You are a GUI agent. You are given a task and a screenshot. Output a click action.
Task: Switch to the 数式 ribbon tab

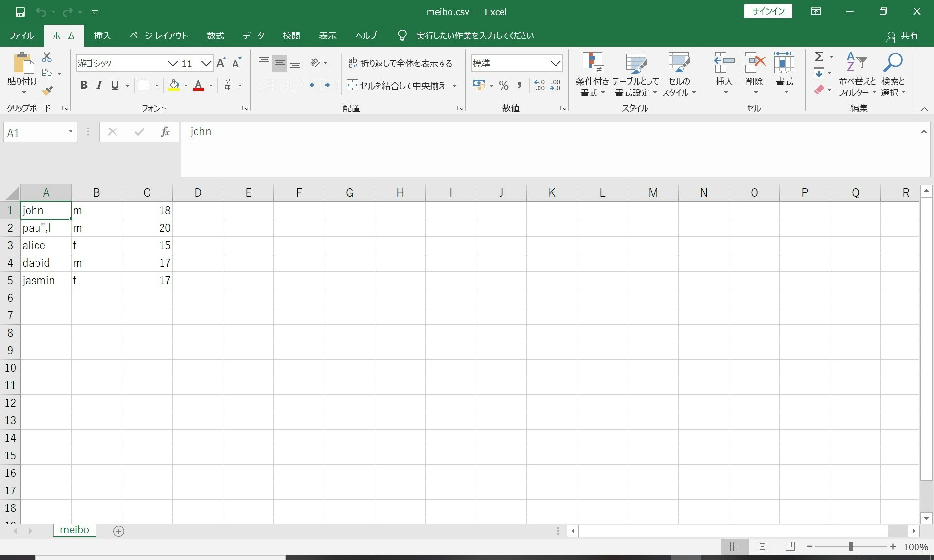215,36
